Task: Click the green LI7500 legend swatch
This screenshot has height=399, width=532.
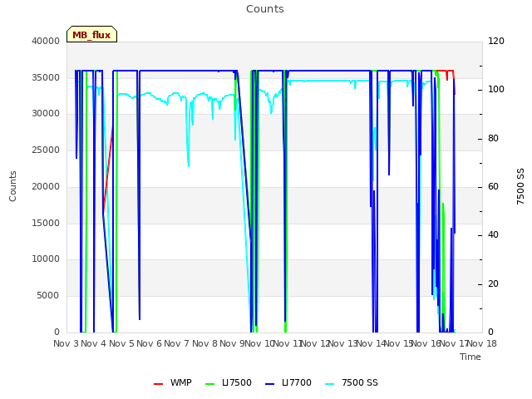Action: (210, 384)
